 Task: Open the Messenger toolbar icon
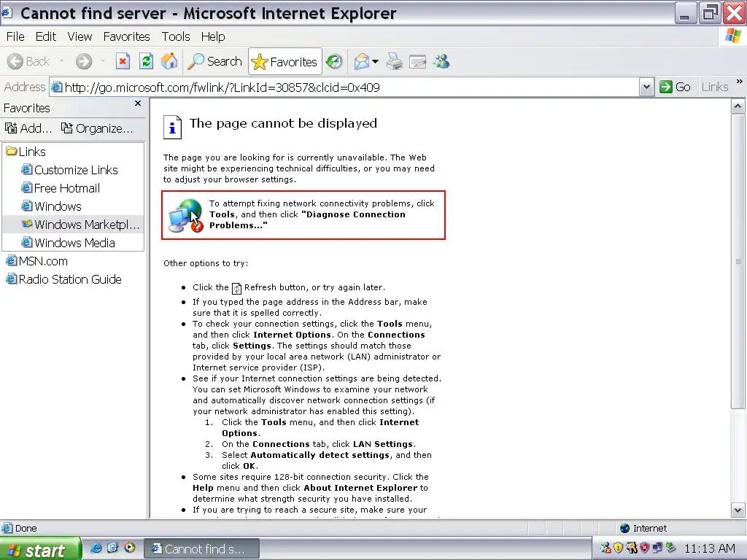click(441, 61)
